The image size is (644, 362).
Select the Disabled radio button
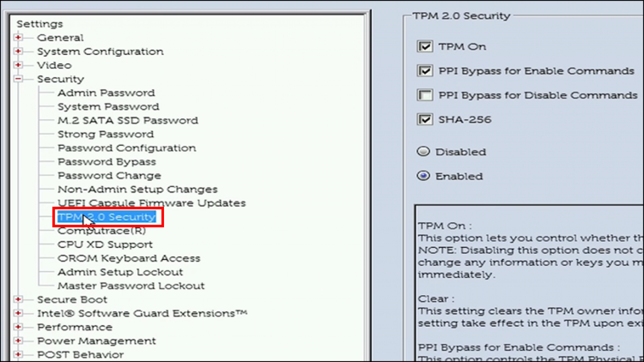(423, 151)
